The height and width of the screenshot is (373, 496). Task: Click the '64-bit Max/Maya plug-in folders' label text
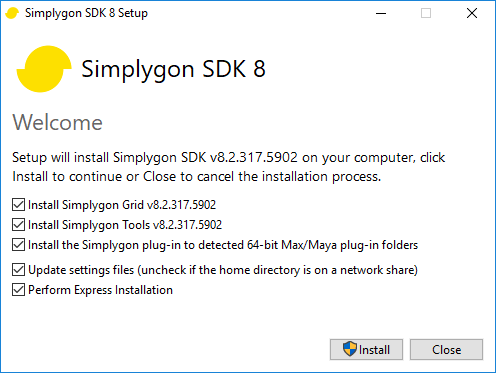pyautogui.click(x=332, y=245)
